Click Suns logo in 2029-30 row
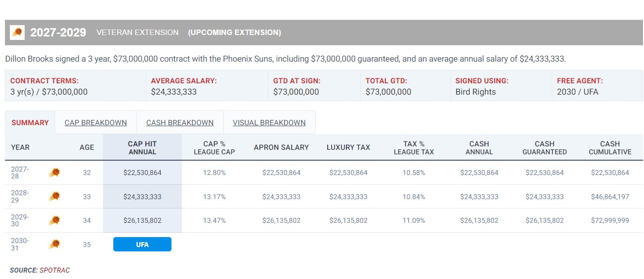This screenshot has width=644, height=279. [x=54, y=220]
